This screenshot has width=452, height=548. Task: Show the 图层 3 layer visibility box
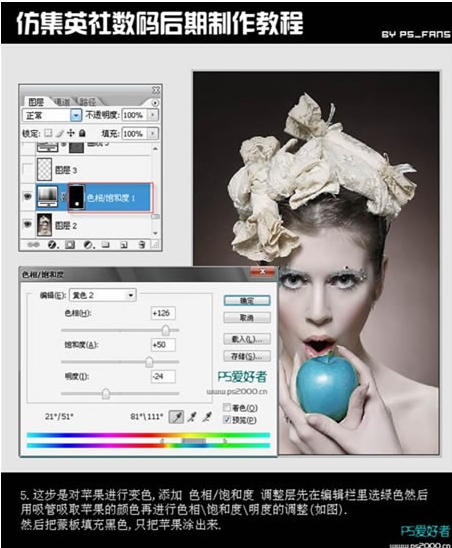[27, 170]
